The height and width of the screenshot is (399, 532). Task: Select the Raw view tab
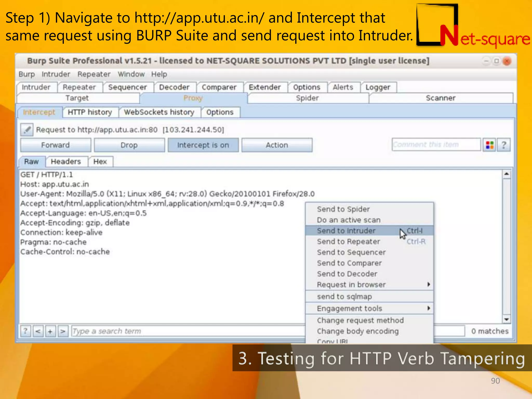click(31, 162)
